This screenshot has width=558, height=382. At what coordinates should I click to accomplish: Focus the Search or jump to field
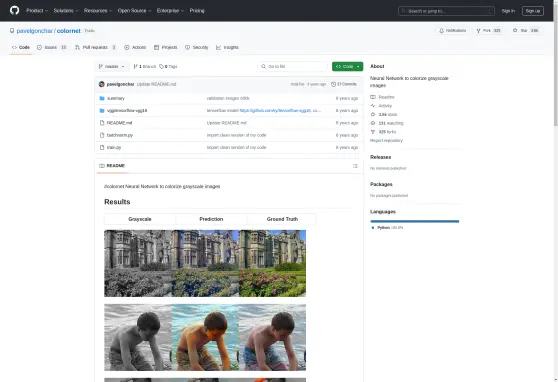[x=446, y=11]
